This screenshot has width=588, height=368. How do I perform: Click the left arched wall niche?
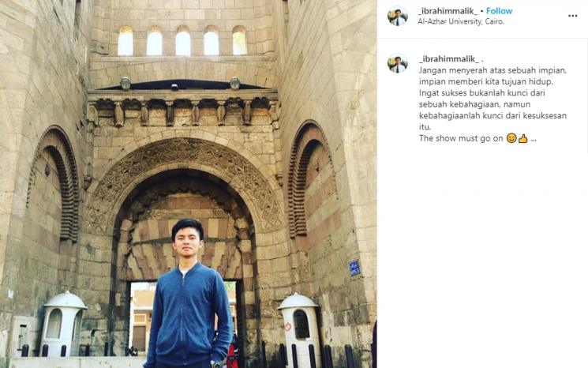[x=53, y=184]
